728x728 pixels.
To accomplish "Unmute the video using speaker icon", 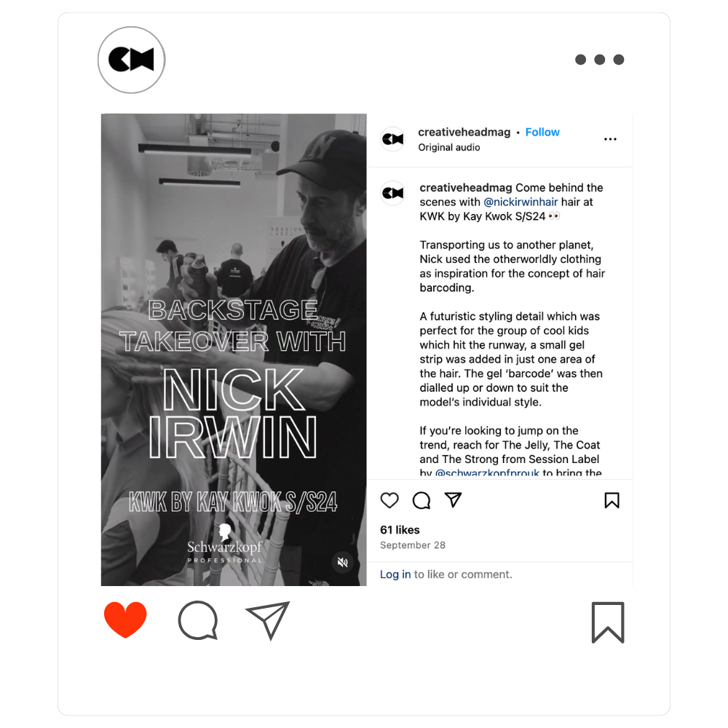I will pyautogui.click(x=343, y=562).
